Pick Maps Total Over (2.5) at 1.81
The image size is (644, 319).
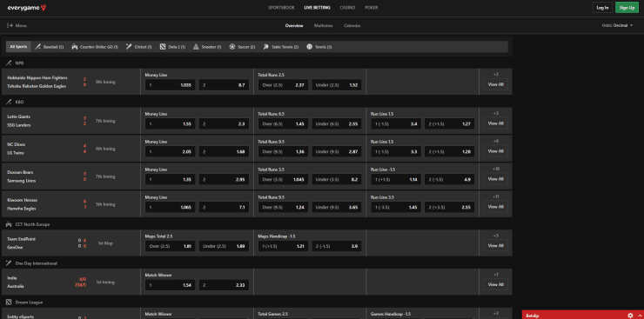click(x=170, y=246)
